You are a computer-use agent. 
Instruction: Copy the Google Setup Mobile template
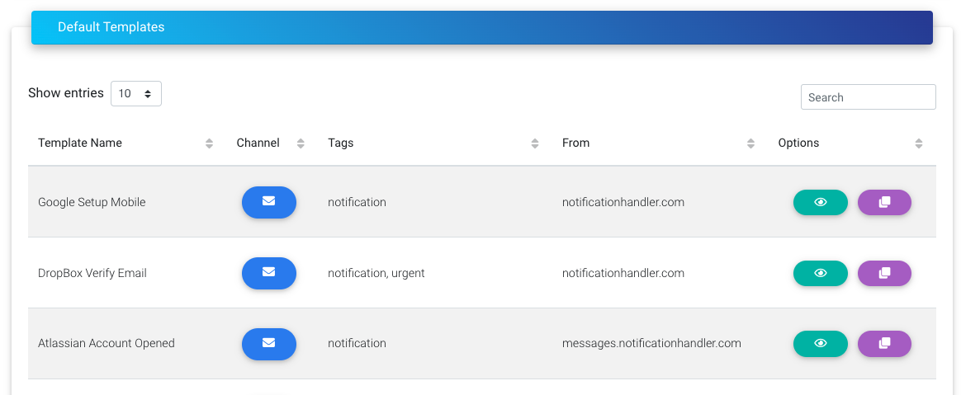884,202
